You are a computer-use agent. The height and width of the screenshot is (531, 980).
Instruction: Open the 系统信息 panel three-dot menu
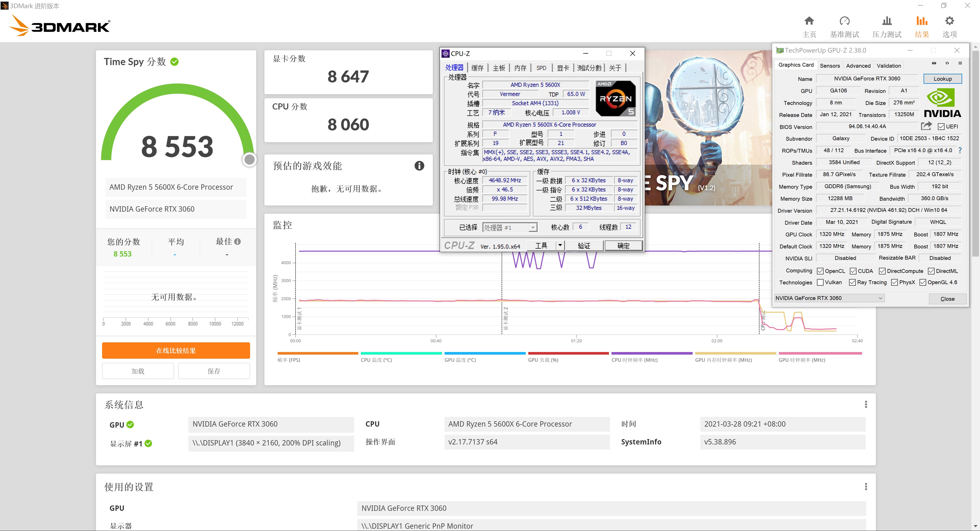tap(866, 404)
